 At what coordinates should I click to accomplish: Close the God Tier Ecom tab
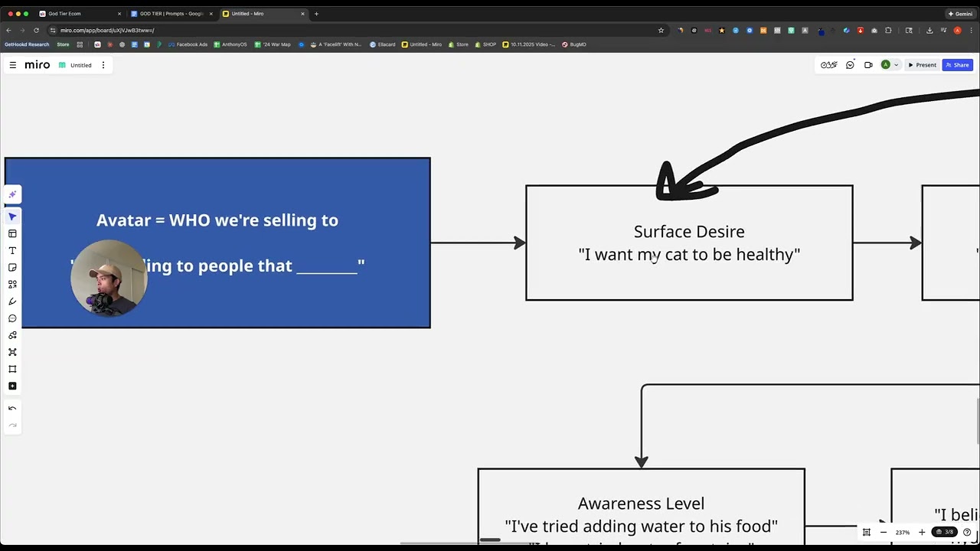119,14
